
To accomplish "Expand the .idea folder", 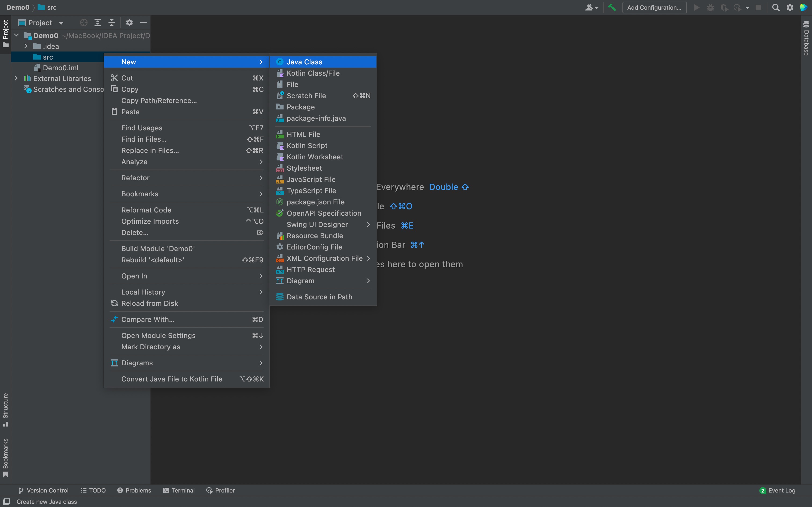I will click(26, 46).
